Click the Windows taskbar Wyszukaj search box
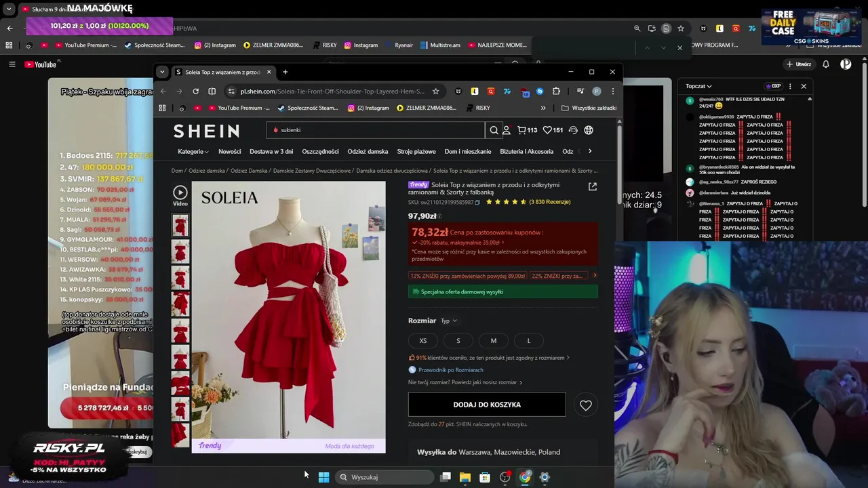This screenshot has height=488, width=868. tap(384, 477)
